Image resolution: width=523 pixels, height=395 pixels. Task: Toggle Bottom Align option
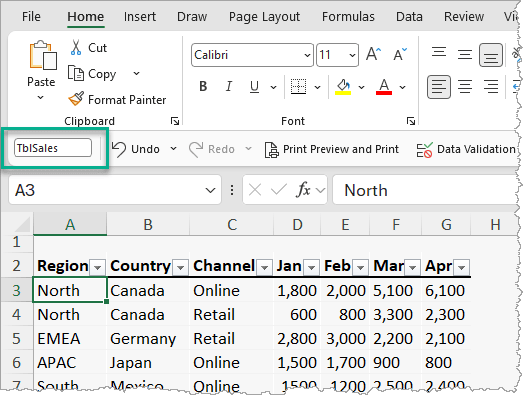click(491, 55)
